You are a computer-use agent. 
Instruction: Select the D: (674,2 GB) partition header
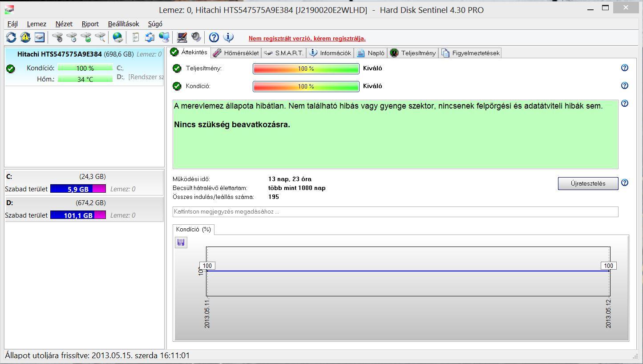coord(84,203)
